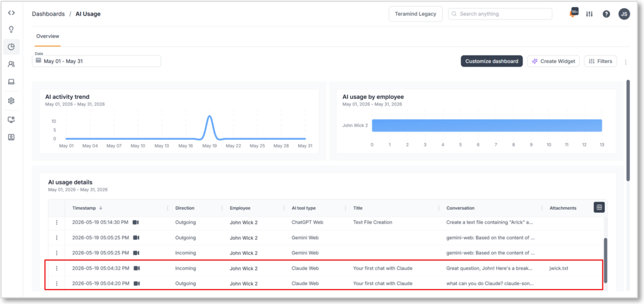Open column grid selector in AI usage details
644x304 pixels.
[599, 208]
